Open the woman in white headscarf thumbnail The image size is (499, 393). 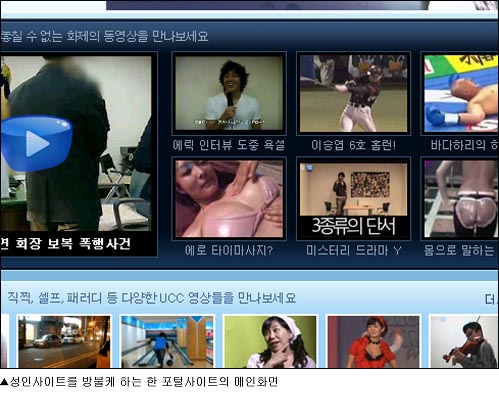click(270, 342)
